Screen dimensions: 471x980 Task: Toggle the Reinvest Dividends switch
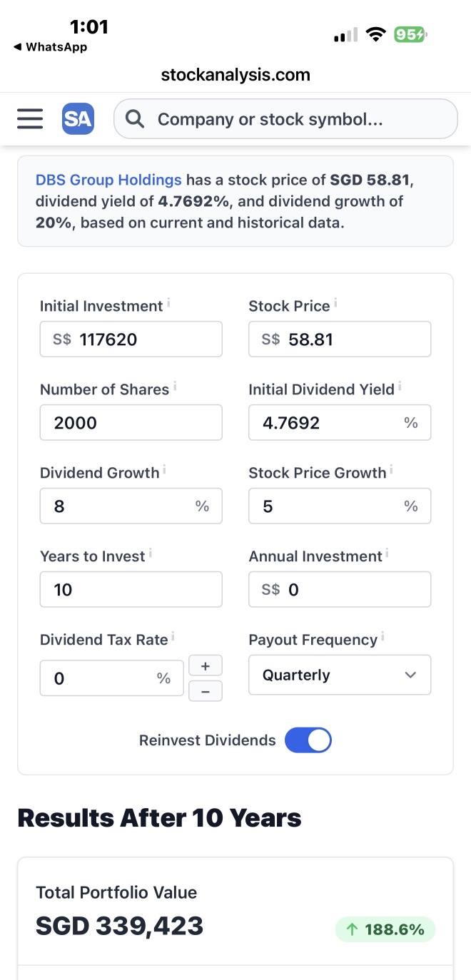pos(308,740)
